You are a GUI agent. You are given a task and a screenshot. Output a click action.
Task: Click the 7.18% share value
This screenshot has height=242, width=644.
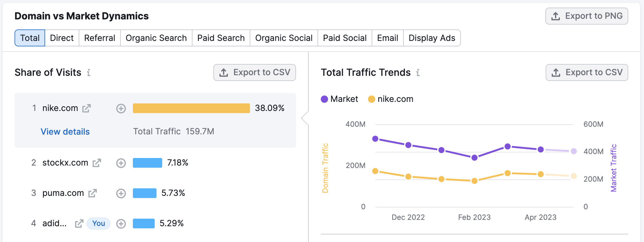[x=178, y=163]
